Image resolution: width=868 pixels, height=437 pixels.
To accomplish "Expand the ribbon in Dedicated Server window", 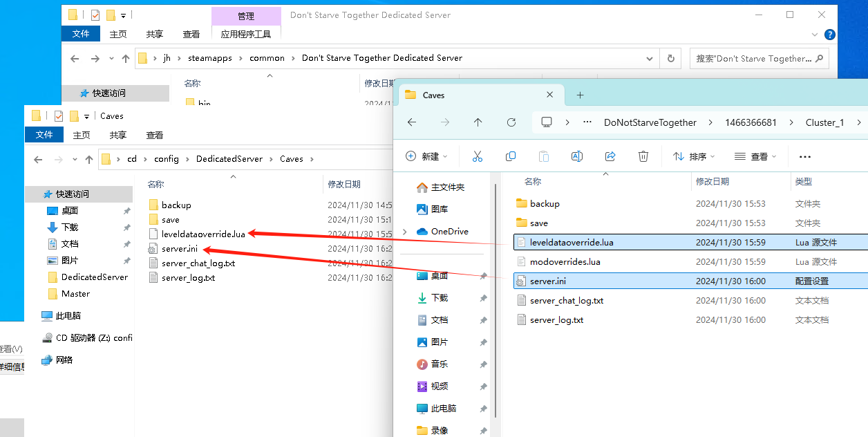I will pos(815,35).
